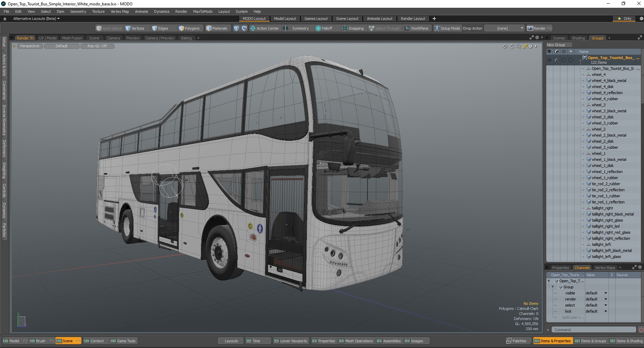Open the Vertex Map menu
Viewport: 644px width, 348px height.
[x=120, y=11]
